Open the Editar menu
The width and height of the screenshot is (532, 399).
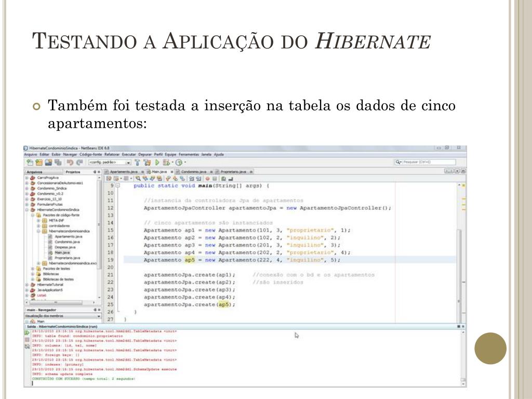(45, 154)
